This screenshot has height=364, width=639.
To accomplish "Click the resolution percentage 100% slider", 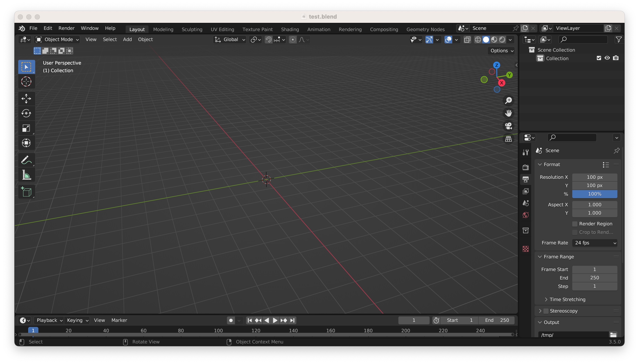I will (x=595, y=194).
